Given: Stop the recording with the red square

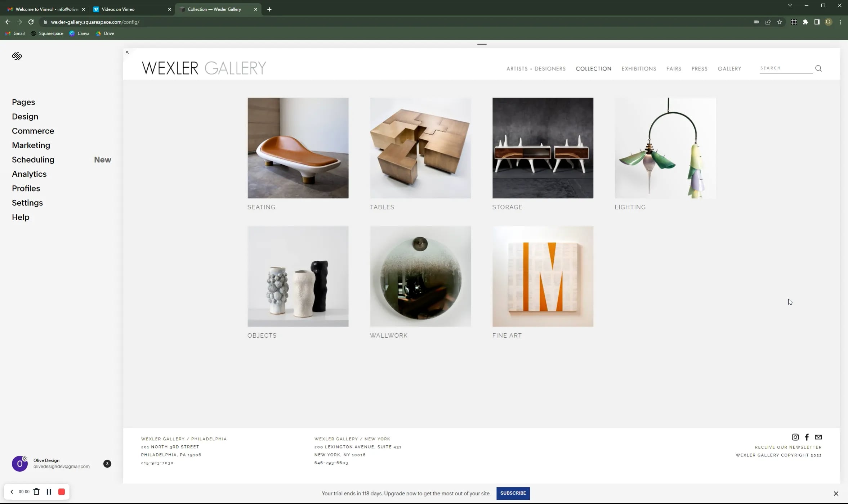Looking at the screenshot, I should (61, 491).
